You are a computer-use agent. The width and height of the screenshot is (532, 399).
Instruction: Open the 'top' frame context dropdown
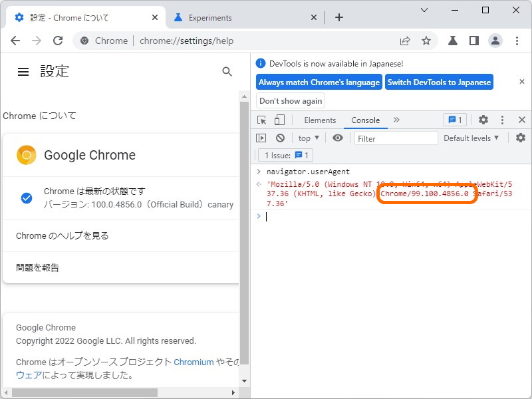[x=308, y=138]
